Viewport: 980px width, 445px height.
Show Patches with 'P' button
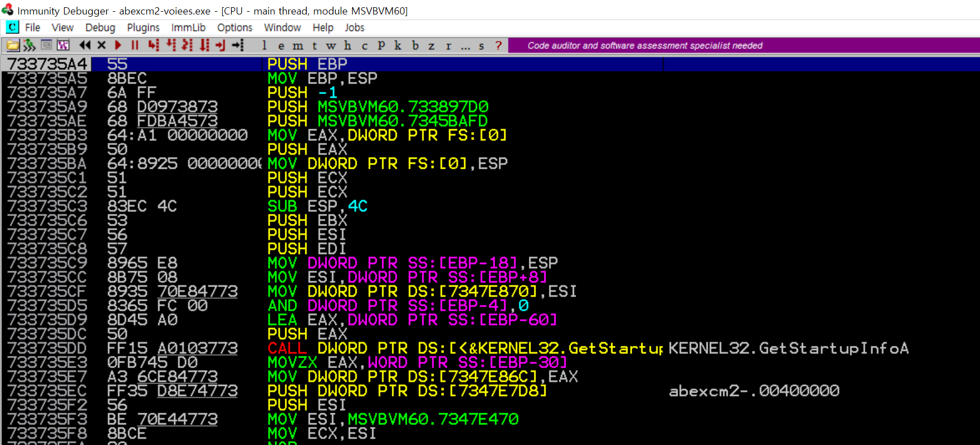[x=381, y=46]
